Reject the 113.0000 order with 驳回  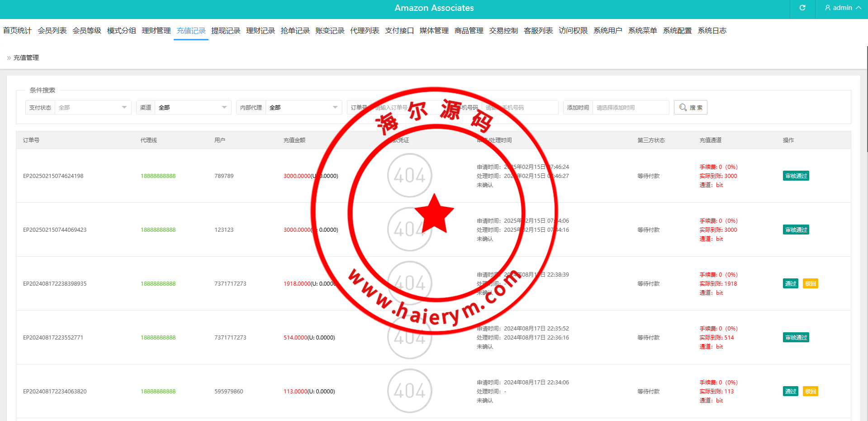point(810,392)
